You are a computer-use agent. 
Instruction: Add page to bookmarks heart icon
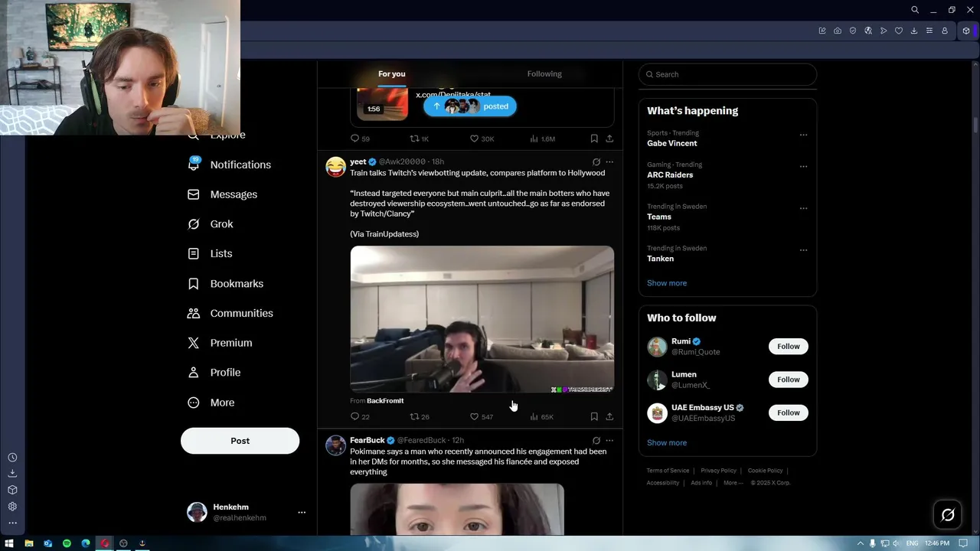tap(899, 31)
